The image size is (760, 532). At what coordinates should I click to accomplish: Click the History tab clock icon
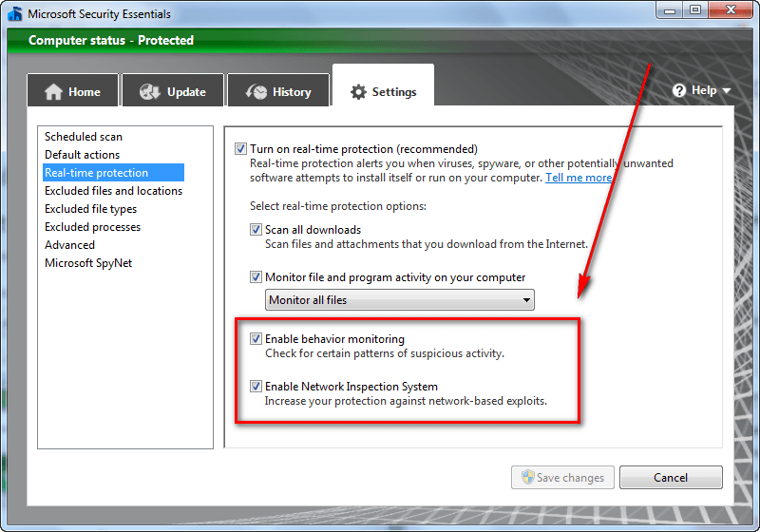[x=256, y=91]
